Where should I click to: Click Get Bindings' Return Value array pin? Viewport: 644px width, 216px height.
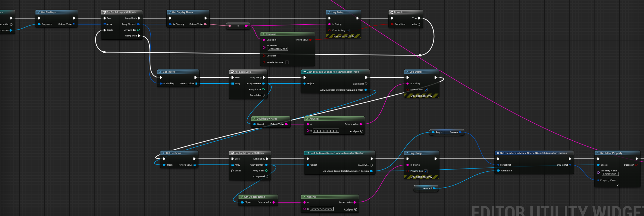pos(74,24)
